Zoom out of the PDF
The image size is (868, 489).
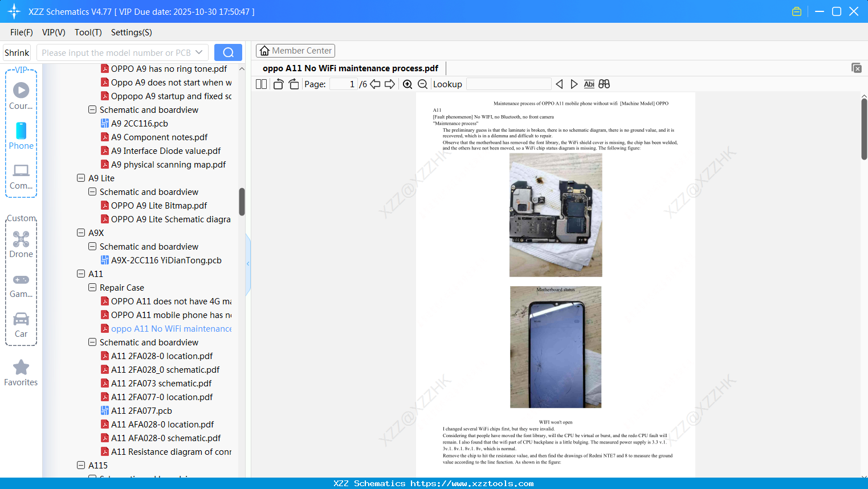pos(422,84)
